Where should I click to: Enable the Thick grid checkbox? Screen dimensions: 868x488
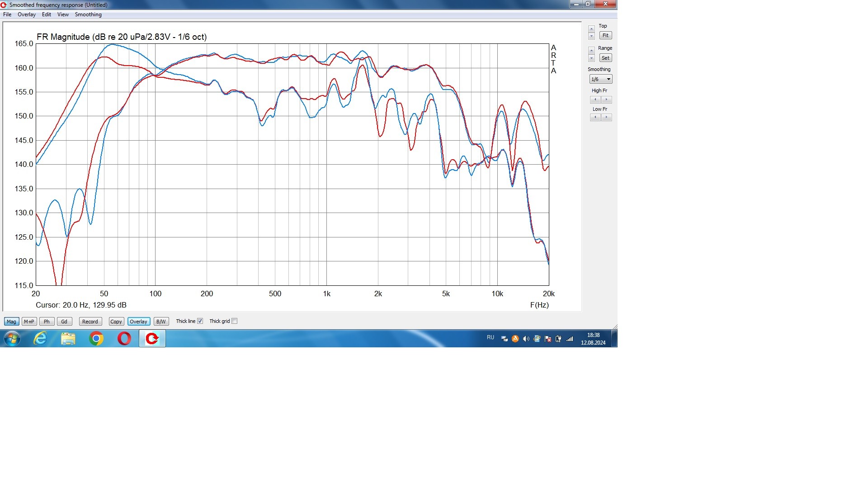click(234, 321)
